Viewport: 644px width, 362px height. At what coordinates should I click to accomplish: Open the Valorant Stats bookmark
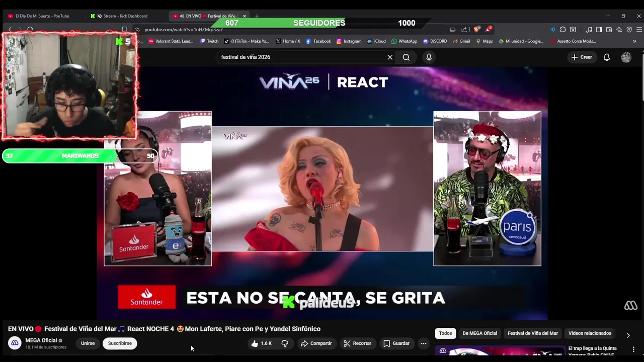click(x=171, y=41)
